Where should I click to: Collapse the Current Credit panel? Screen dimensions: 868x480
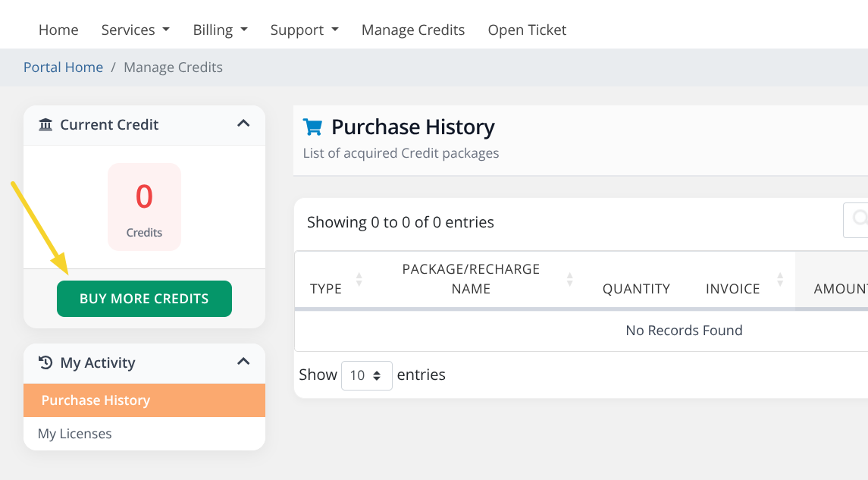(x=244, y=124)
